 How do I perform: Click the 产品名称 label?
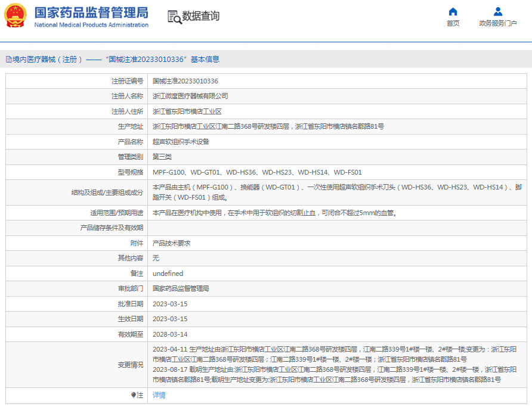click(130, 142)
